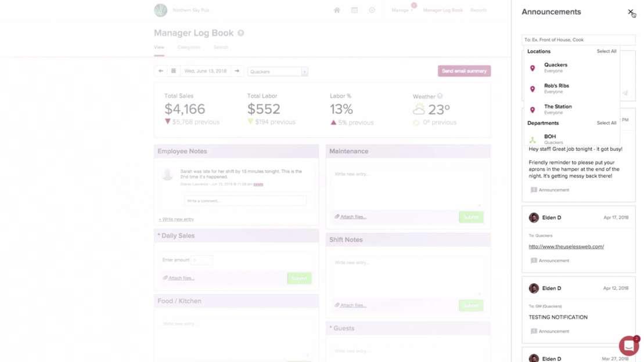The image size is (644, 362).
Task: Open the schedule calendar icon in navbar
Action: [354, 10]
